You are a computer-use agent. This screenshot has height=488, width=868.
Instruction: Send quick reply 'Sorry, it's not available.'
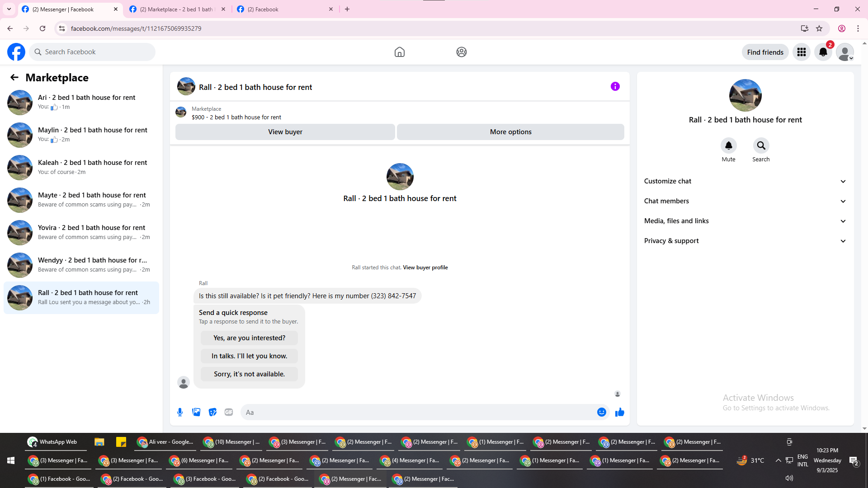250,374
